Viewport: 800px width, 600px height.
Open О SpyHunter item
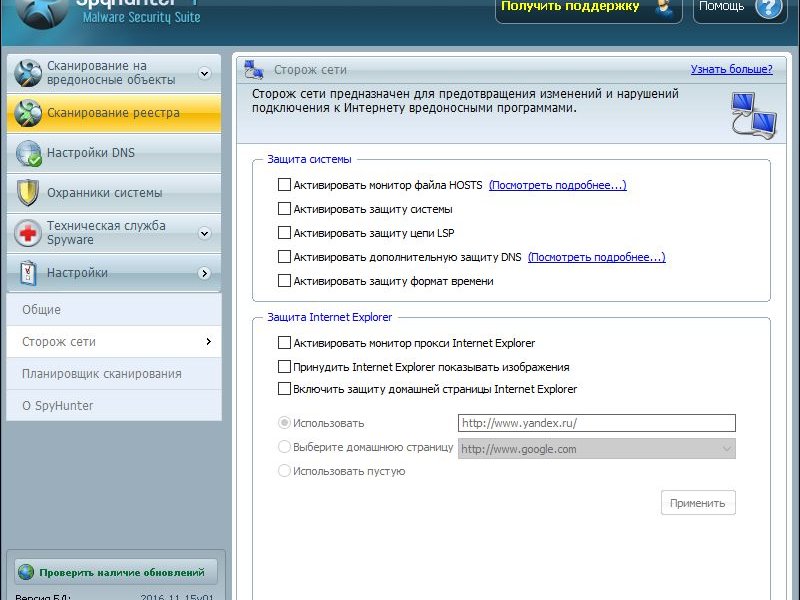click(x=114, y=406)
